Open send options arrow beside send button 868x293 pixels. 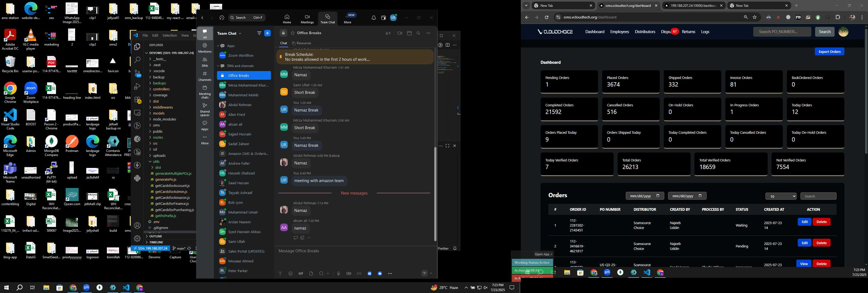[431, 273]
